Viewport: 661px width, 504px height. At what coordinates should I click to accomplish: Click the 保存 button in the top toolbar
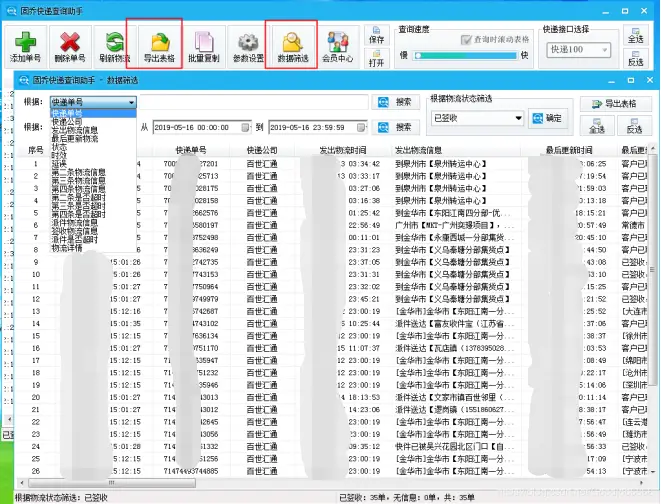tap(376, 35)
